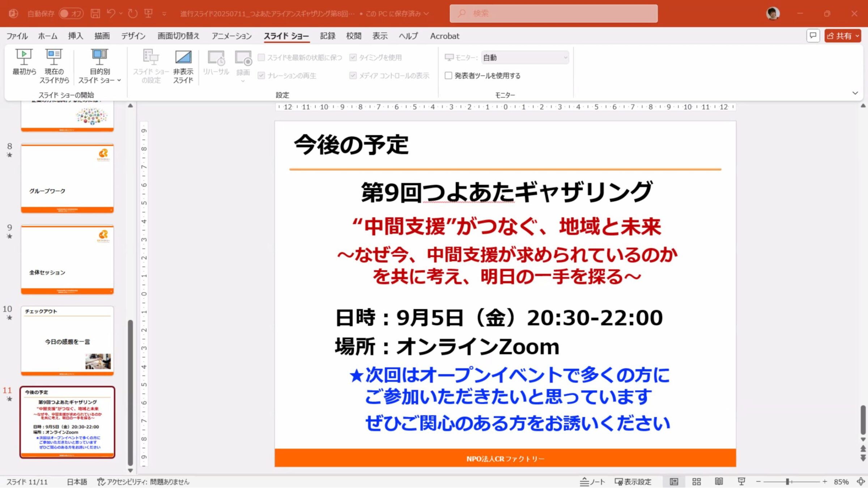Click the zoom out minus button

click(758, 481)
